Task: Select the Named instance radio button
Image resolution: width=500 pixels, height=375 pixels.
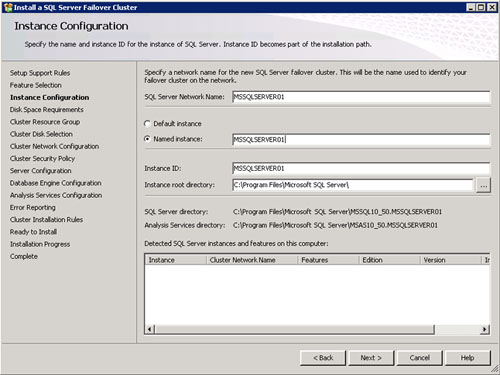Action: pyautogui.click(x=147, y=139)
